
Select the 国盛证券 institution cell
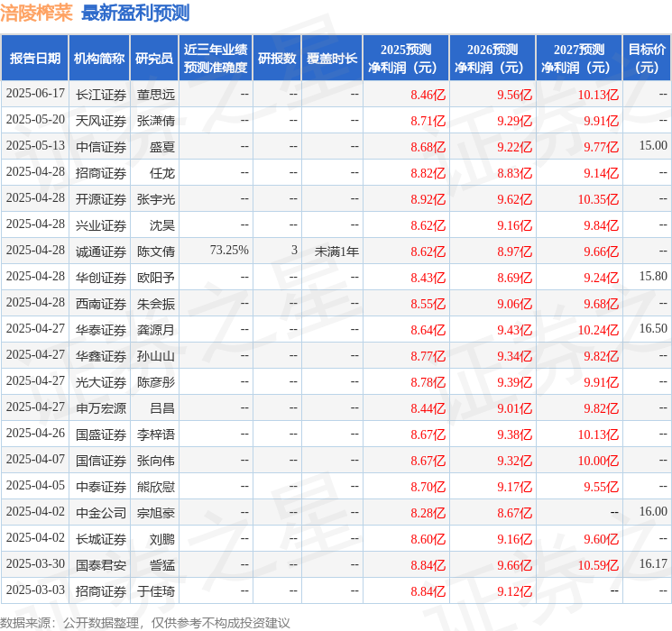(101, 434)
